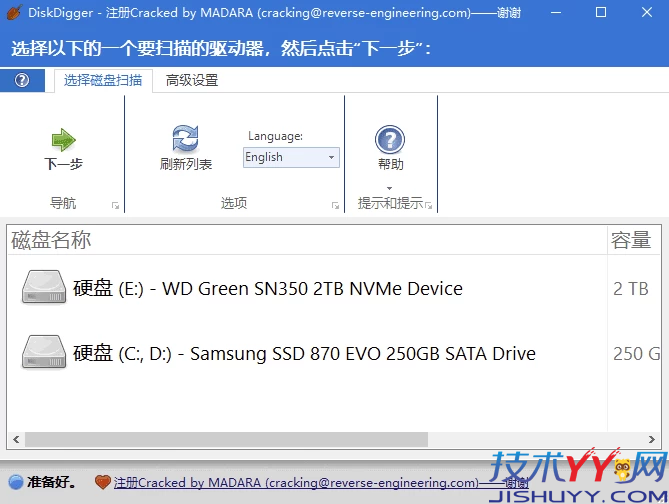Click the blue help button left of tabs
Image resolution: width=669 pixels, height=504 pixels.
(22, 80)
